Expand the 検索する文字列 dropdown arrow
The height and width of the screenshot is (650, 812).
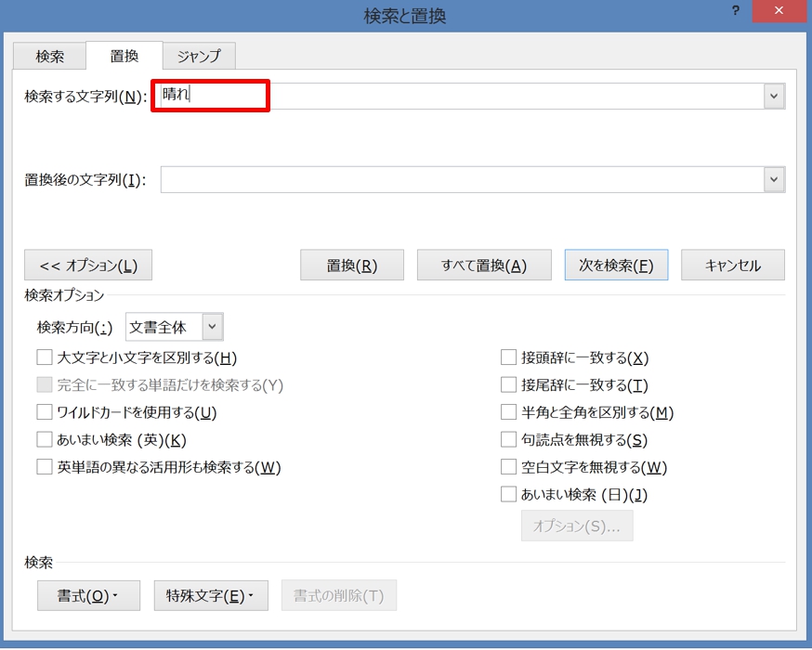point(774,97)
